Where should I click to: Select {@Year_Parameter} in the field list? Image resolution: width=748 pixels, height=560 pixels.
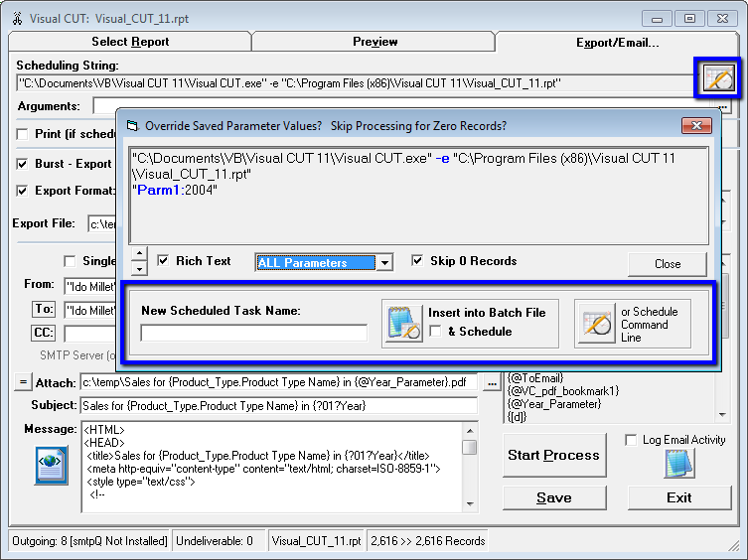pos(554,404)
